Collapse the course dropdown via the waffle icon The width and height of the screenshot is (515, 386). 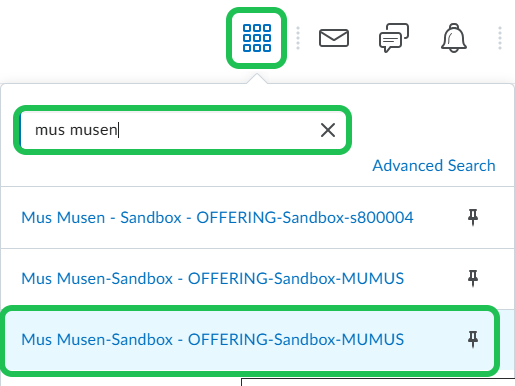257,38
